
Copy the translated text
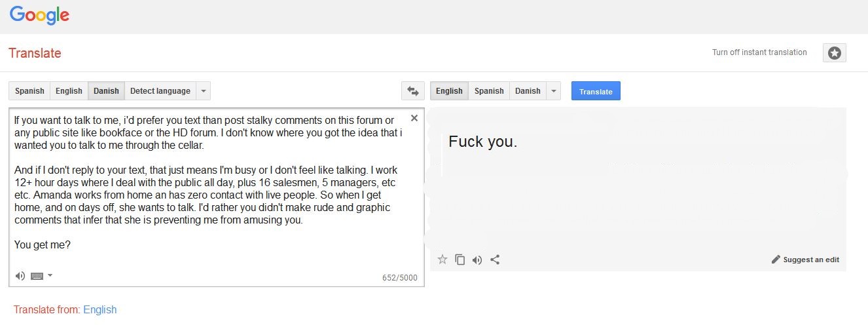pos(460,260)
